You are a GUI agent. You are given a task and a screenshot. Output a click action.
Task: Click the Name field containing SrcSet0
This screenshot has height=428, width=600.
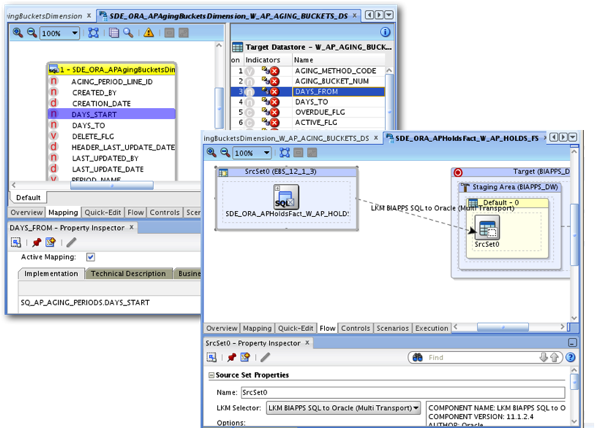point(403,392)
